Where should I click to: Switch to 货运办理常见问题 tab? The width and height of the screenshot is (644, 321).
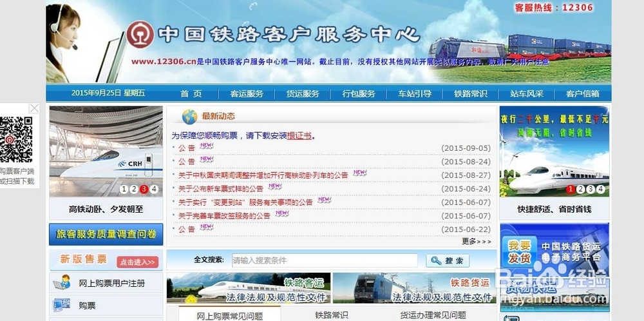click(x=433, y=315)
